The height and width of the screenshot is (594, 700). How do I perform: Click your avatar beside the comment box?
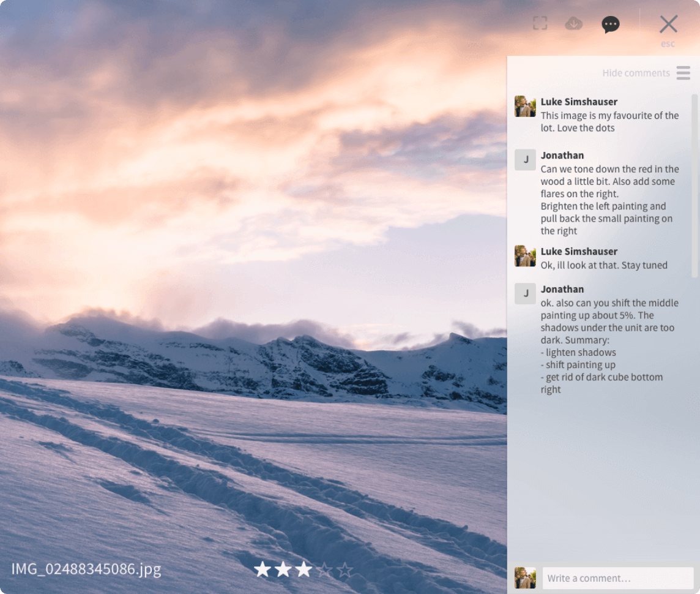tap(525, 578)
